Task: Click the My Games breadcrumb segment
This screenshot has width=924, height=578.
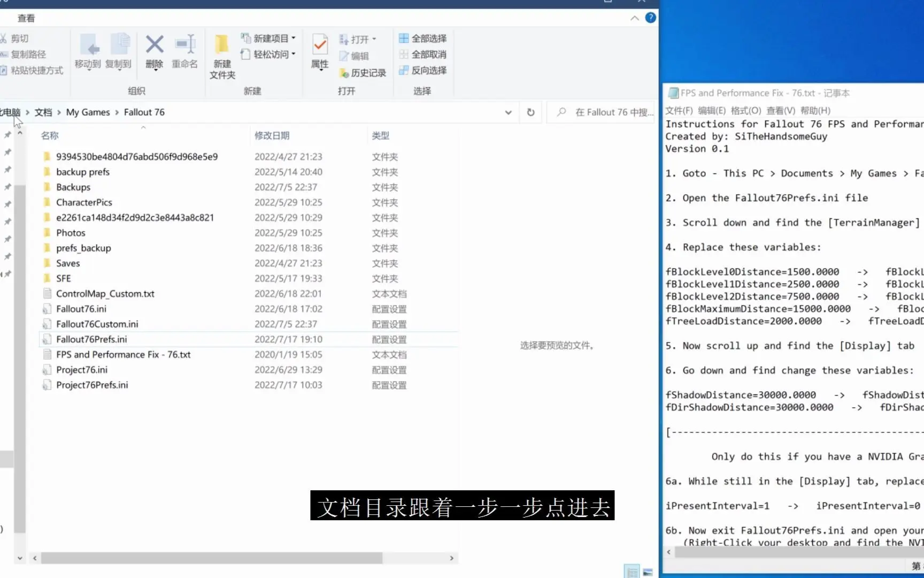Action: pyautogui.click(x=88, y=112)
